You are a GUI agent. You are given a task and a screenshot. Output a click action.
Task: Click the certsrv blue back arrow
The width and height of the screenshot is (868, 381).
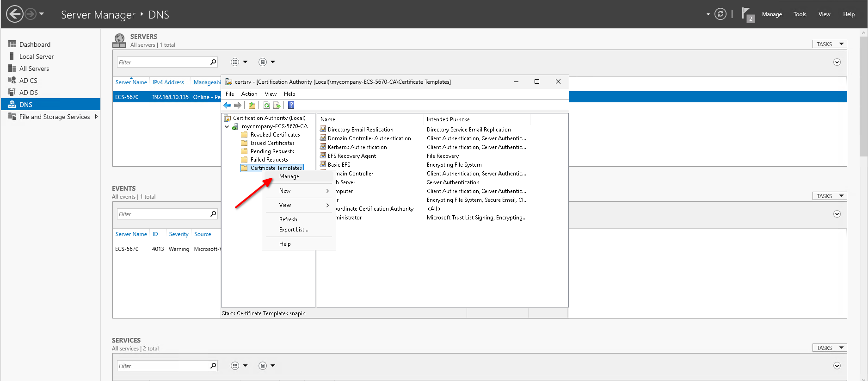point(227,106)
